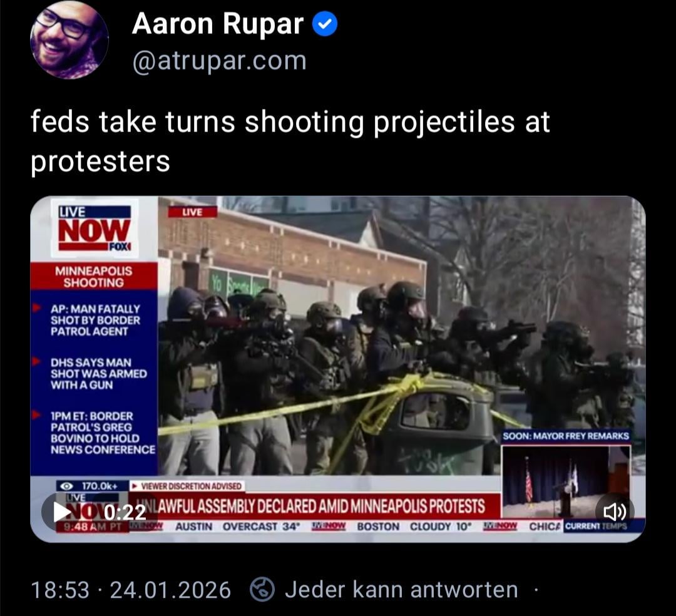Select the post text about feds shooting projectiles

tap(290, 141)
